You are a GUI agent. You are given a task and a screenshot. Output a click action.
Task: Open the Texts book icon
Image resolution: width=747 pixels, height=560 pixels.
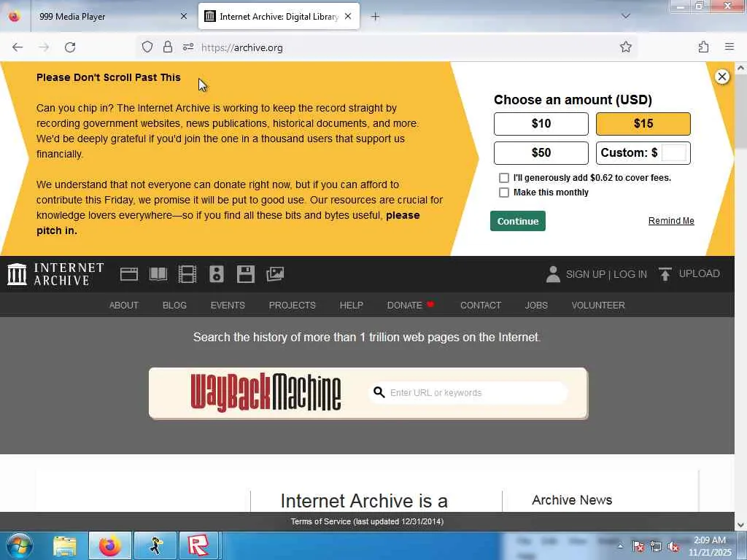tap(158, 274)
